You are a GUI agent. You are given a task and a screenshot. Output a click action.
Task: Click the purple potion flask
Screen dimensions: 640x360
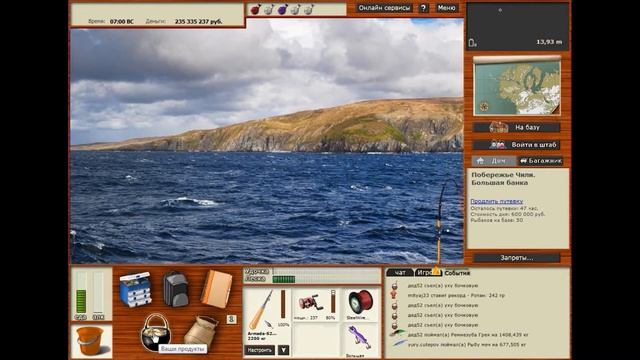point(282,9)
